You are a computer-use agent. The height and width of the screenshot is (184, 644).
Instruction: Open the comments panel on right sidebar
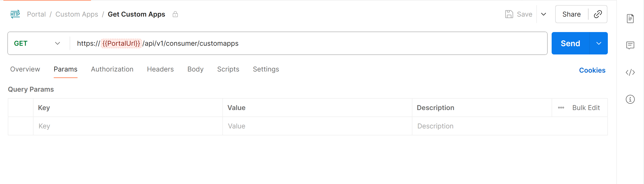coord(631,45)
